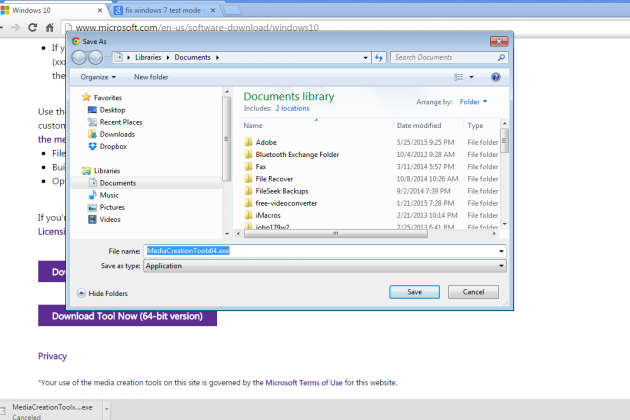Image resolution: width=630 pixels, height=420 pixels.
Task: Click the Forward navigation arrow in Save As dialog
Action: coord(95,57)
